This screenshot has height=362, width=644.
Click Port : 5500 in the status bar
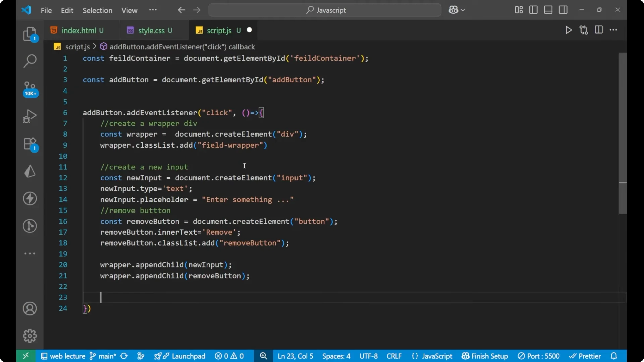point(539,356)
